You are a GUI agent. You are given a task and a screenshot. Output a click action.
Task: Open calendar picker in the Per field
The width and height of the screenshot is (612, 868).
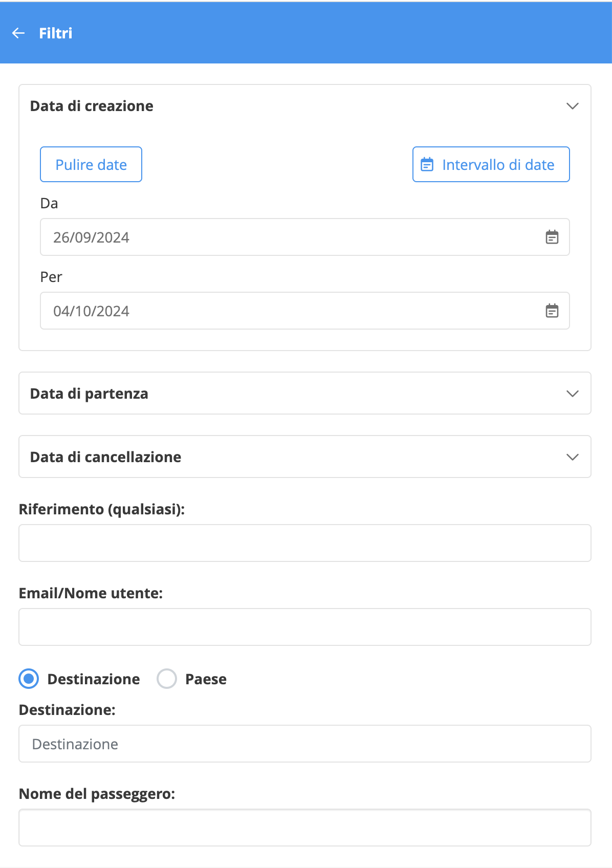pos(552,311)
